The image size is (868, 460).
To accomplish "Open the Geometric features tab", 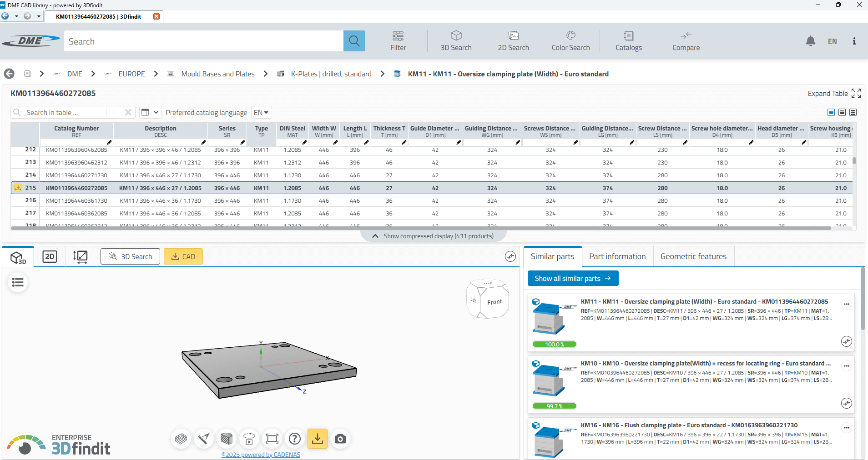I will tap(693, 256).
